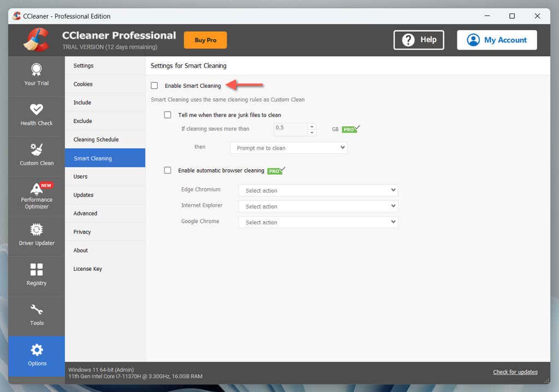Click the Registry grid icon
Image resolution: width=559 pixels, height=392 pixels.
37,269
